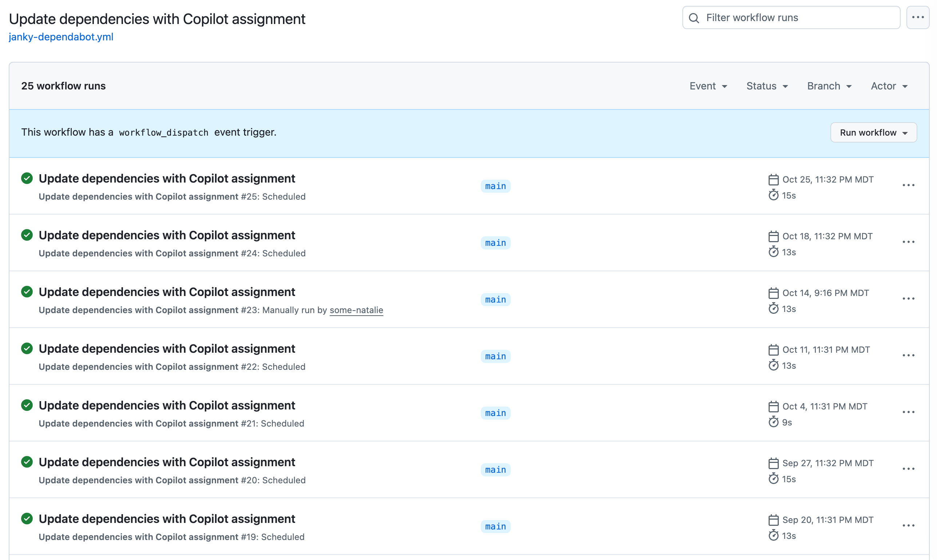Open the Actor filter dropdown
This screenshot has width=937, height=560.
(x=889, y=86)
